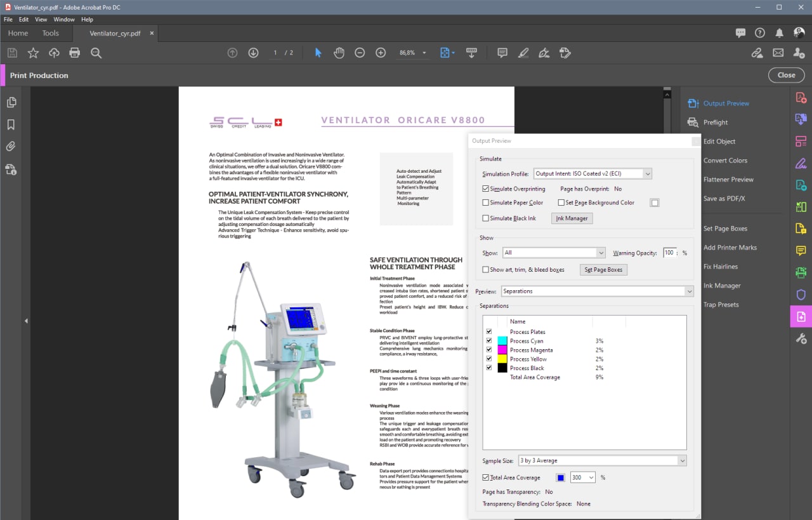Go to next page arrow

point(253,53)
